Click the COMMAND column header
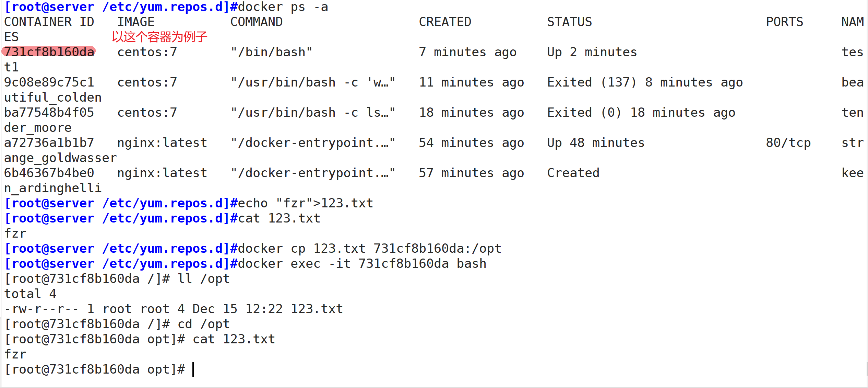 [x=256, y=22]
